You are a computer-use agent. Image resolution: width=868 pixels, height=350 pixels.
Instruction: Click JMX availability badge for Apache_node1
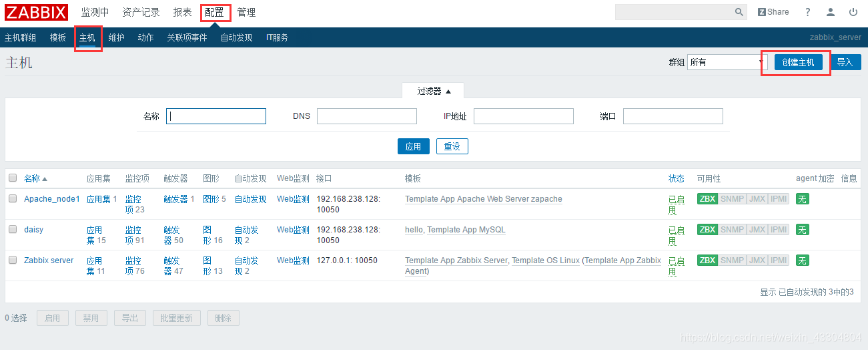pyautogui.click(x=757, y=199)
